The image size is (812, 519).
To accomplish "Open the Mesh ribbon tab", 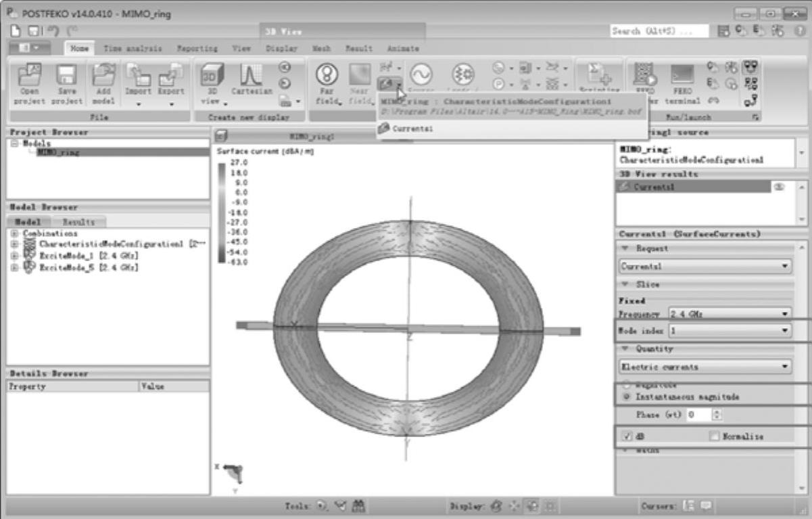I will click(322, 49).
